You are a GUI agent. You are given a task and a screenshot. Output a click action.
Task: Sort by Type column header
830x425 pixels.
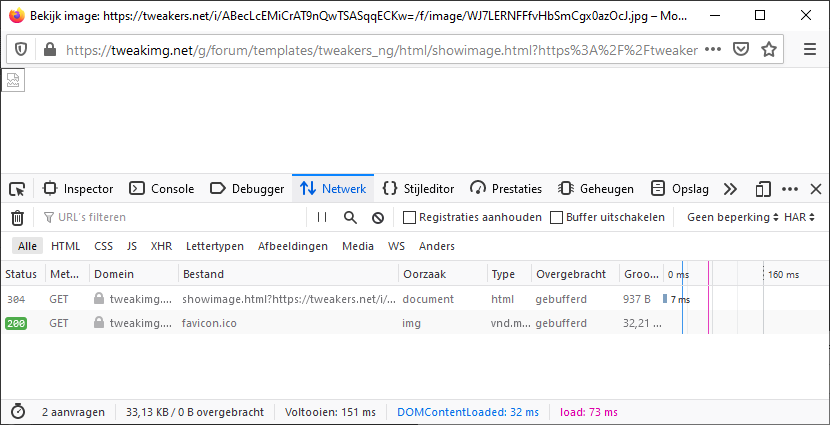point(509,274)
